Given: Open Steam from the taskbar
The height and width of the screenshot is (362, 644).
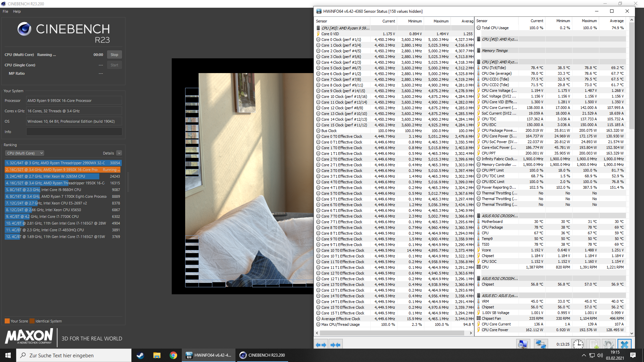Looking at the screenshot, I should [x=140, y=355].
